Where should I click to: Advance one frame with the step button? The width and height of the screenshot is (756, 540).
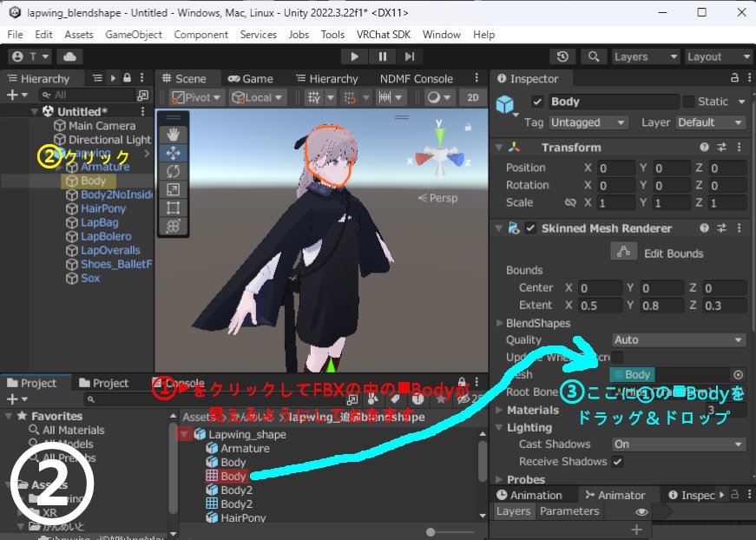(410, 57)
